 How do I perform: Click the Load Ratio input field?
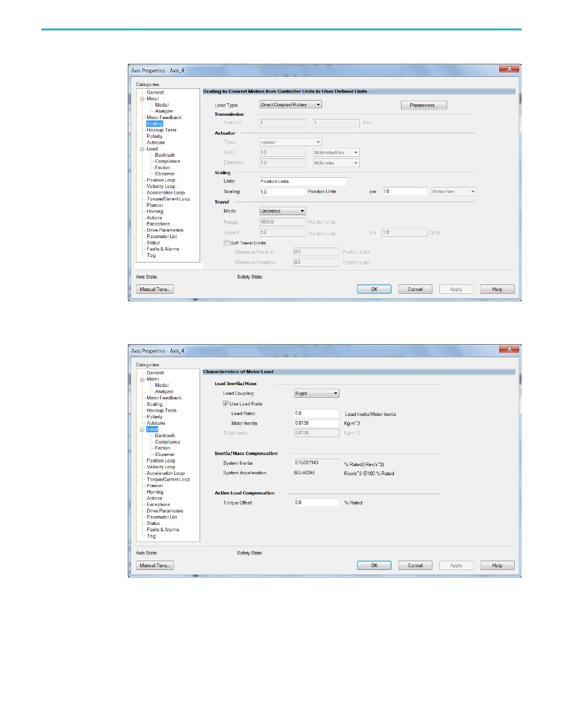point(316,413)
